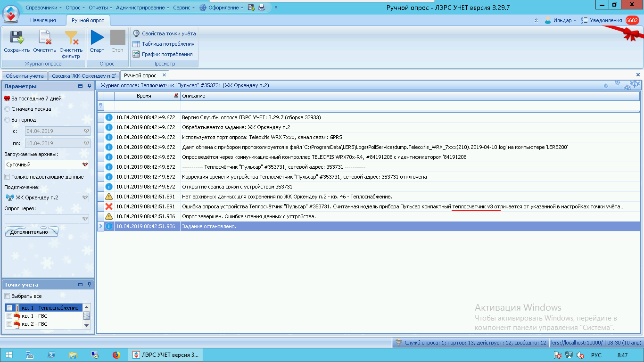Click the Описание filter row input field
The width and height of the screenshot is (644, 362).
coord(410,106)
